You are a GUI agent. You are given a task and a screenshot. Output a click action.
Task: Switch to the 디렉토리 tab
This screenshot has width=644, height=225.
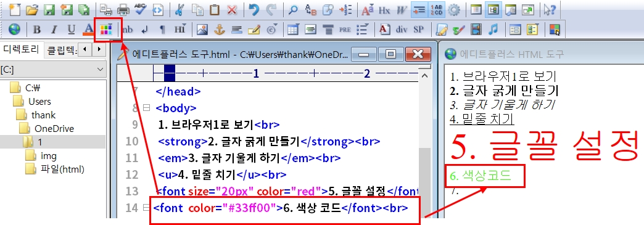(21, 50)
